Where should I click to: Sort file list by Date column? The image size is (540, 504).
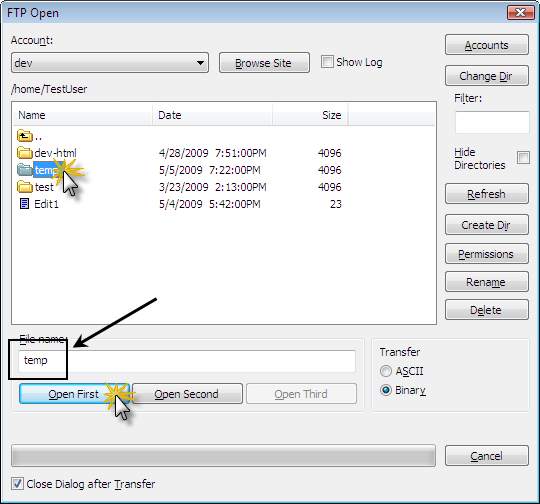tap(212, 115)
